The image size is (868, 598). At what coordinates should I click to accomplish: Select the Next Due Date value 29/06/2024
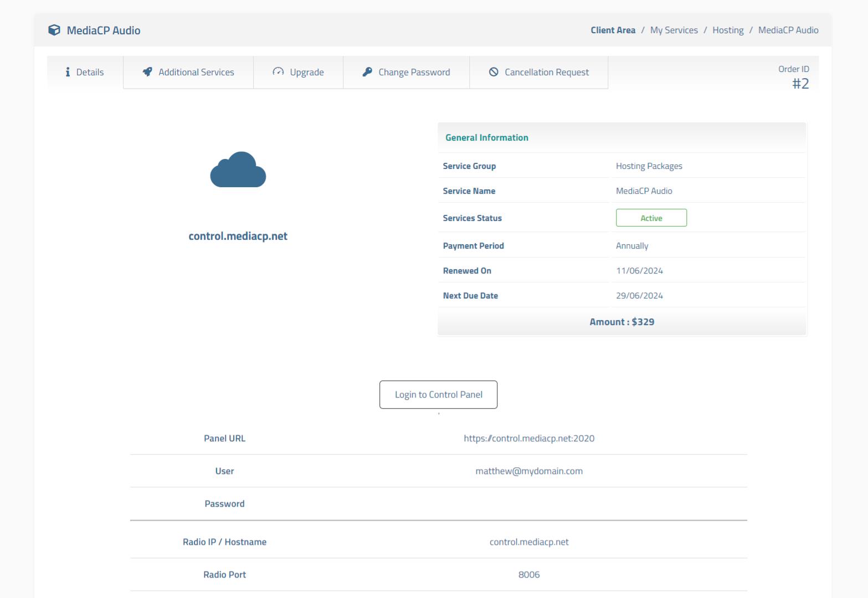tap(639, 296)
